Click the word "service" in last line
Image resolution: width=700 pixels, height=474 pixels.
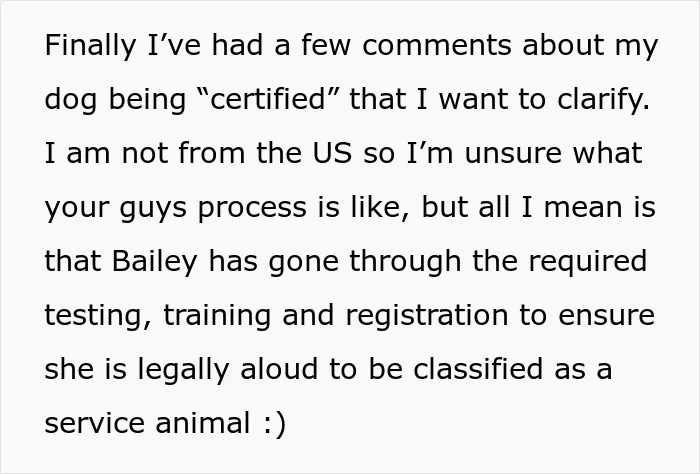point(94,423)
